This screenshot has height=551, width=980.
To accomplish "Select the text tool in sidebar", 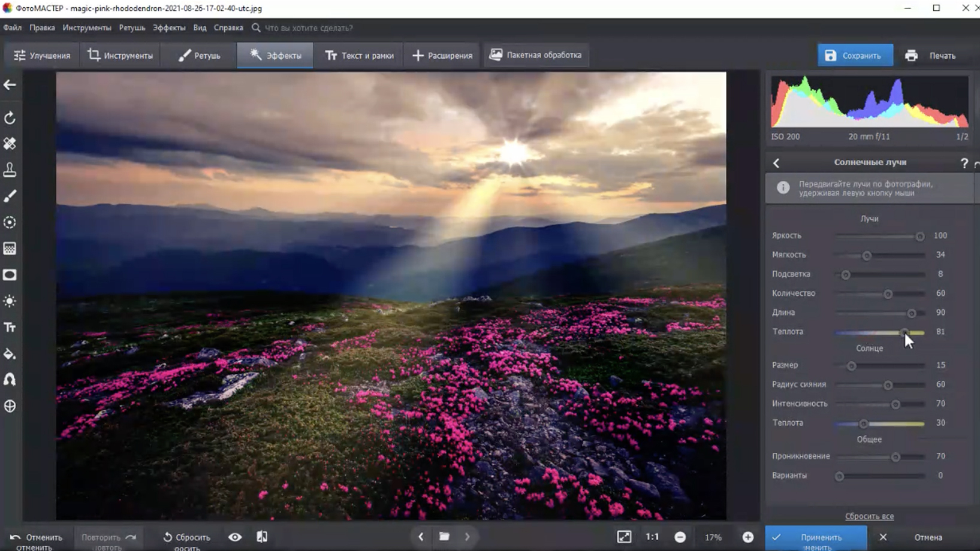I will tap(10, 328).
